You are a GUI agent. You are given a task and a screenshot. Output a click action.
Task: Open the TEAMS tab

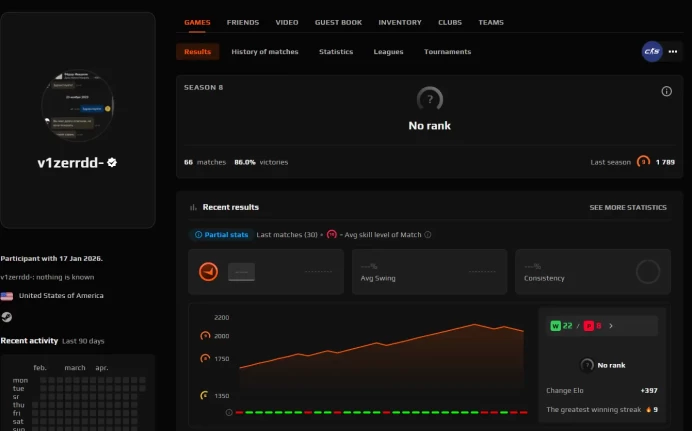pos(491,22)
